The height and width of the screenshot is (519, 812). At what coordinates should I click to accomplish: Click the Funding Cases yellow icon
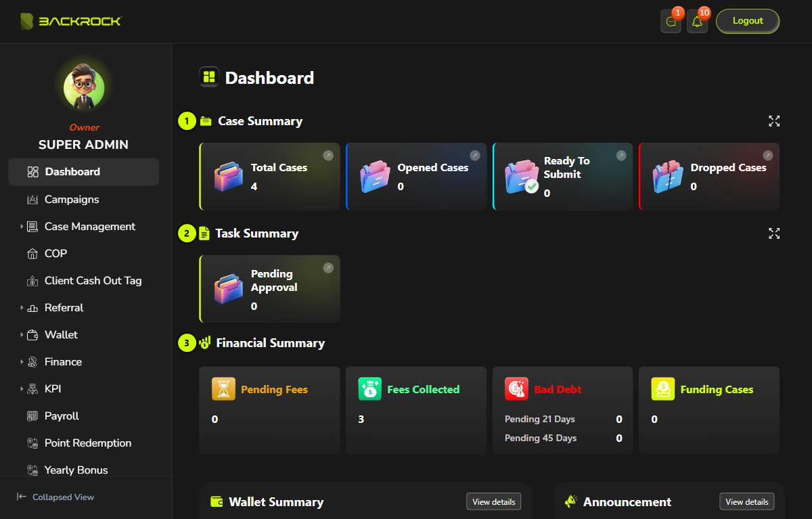pyautogui.click(x=663, y=389)
